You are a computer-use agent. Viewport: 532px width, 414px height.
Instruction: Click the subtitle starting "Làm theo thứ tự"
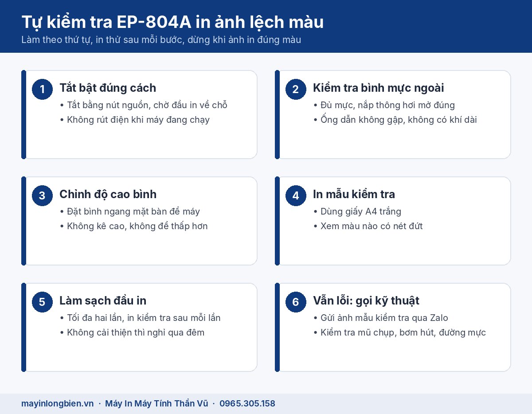(x=161, y=39)
